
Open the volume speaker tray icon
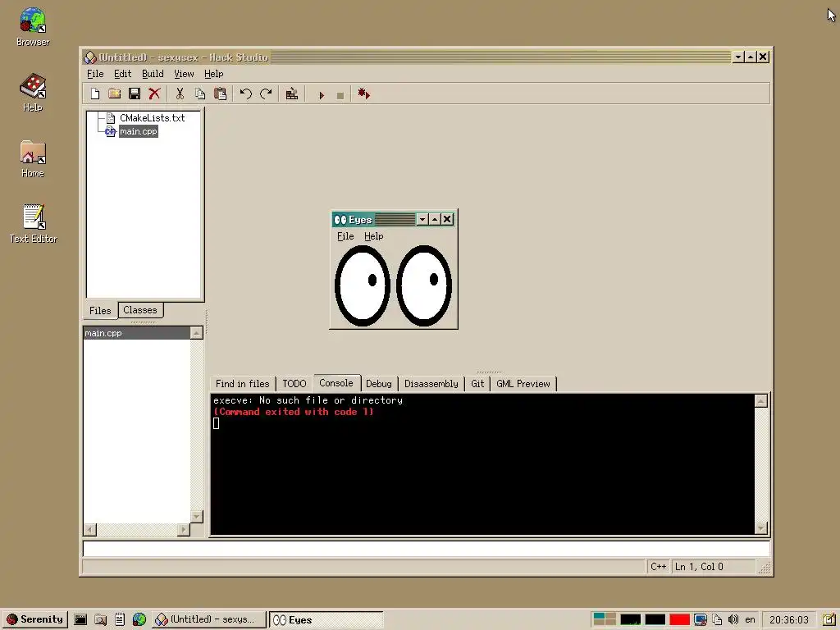coord(733,620)
